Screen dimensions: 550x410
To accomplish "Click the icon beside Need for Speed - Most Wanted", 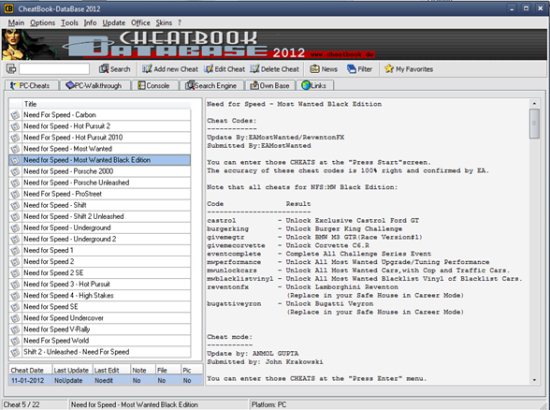I will [x=15, y=149].
